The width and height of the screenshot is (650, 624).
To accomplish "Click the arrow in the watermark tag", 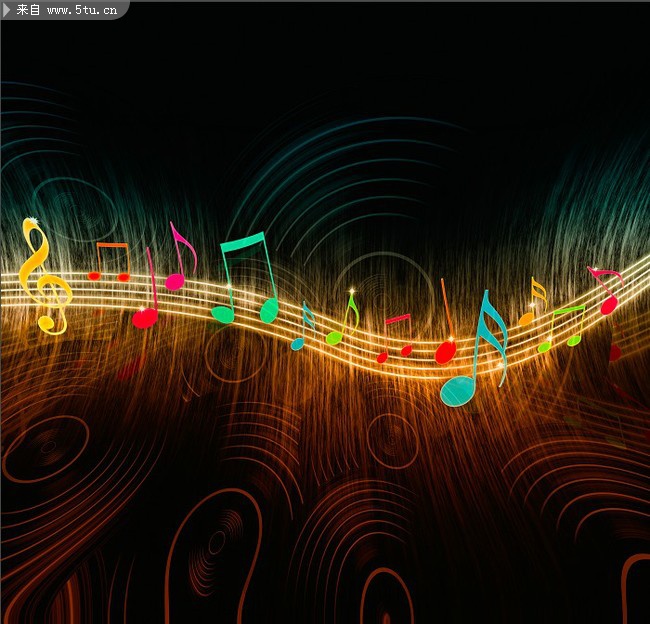I will pyautogui.click(x=8, y=10).
